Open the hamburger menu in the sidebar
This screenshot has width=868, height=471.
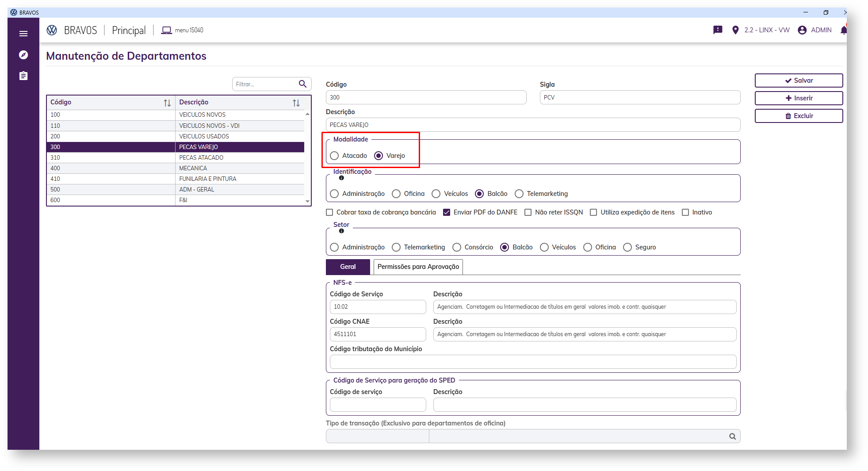pos(23,34)
